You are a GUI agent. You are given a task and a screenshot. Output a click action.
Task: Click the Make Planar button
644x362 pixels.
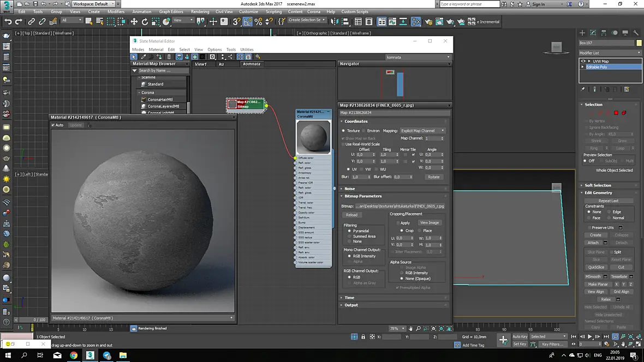coord(598,284)
